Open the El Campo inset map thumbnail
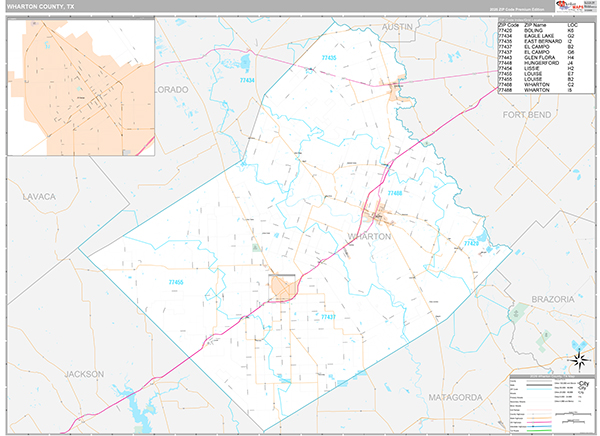Image resolution: width=600 pixels, height=436 pixels. point(81,88)
